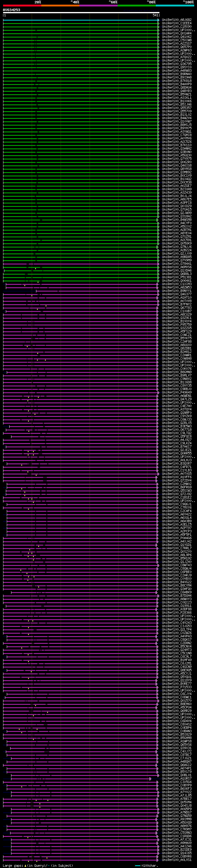Open hit UniRef100_C1EEE4
The width and height of the screenshot is (197, 868).
(x=177, y=23)
